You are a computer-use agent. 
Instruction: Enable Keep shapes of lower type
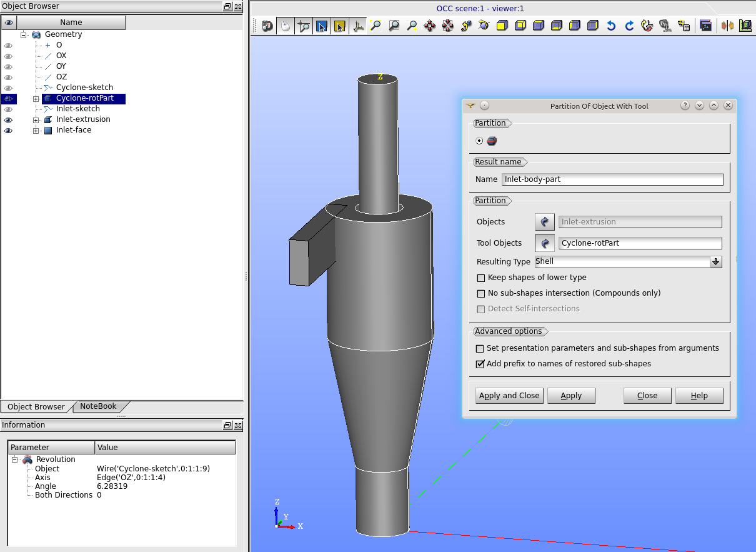coord(481,278)
